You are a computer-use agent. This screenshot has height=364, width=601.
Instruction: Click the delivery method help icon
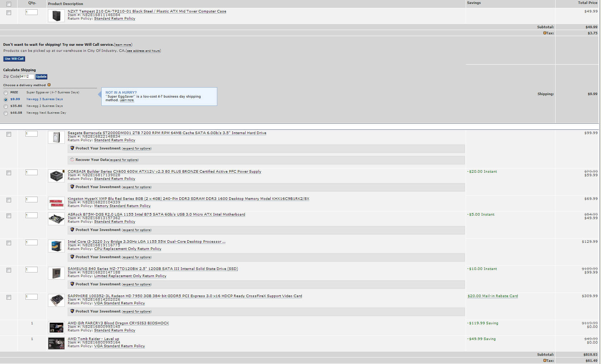pyautogui.click(x=49, y=85)
